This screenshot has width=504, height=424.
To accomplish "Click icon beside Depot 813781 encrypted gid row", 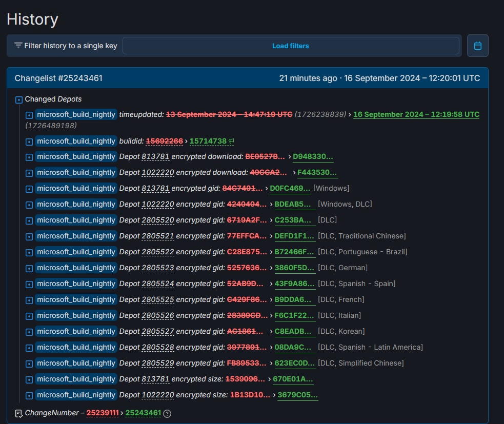I will click(29, 189).
